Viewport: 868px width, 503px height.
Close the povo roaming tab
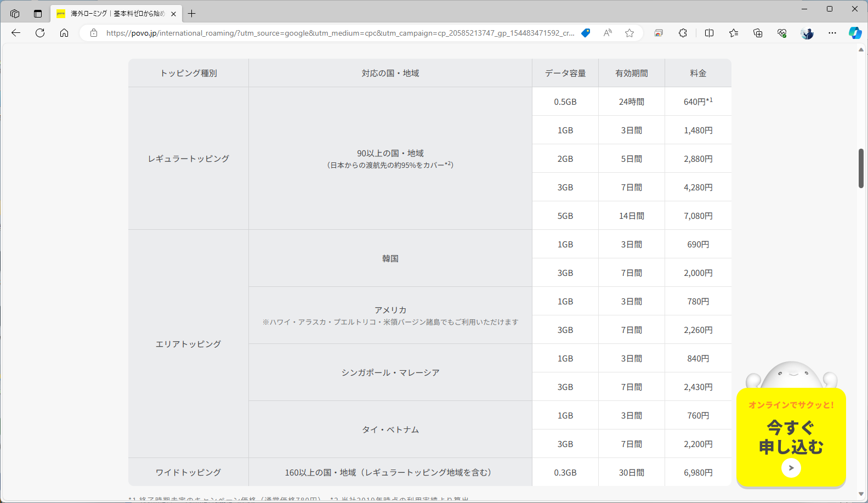[173, 14]
